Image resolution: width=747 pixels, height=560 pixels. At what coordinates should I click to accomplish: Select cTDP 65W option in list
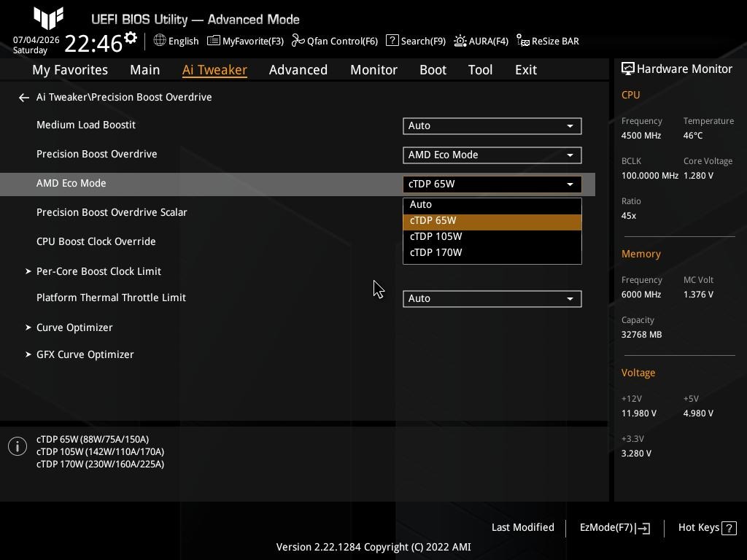point(492,221)
